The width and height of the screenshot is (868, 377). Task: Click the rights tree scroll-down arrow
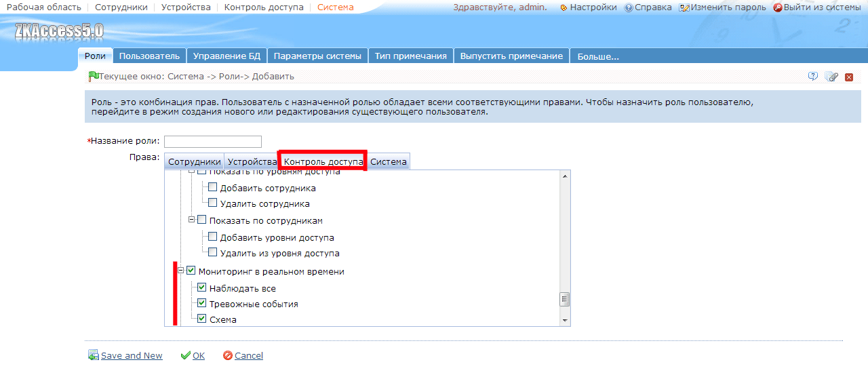pyautogui.click(x=564, y=320)
